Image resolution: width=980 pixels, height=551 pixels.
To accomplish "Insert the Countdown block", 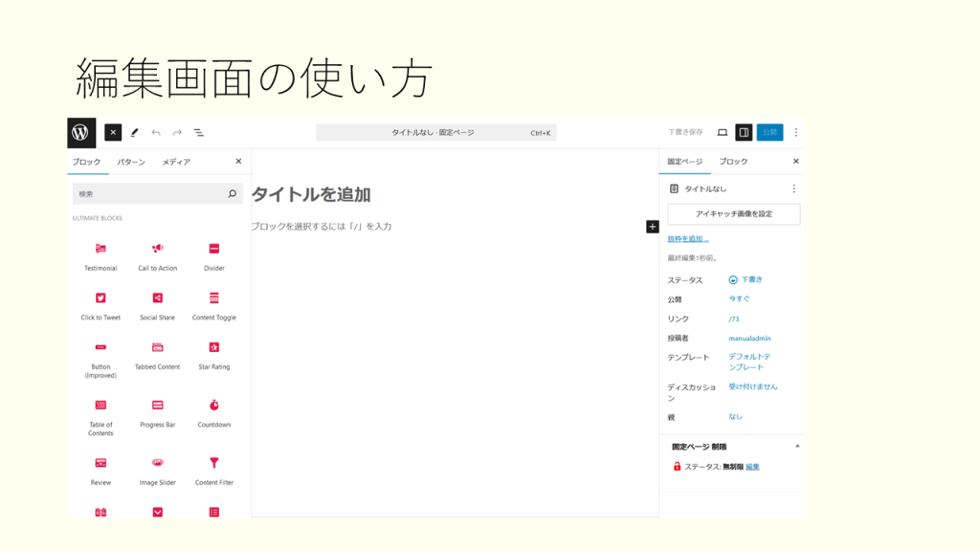I will pyautogui.click(x=214, y=411).
